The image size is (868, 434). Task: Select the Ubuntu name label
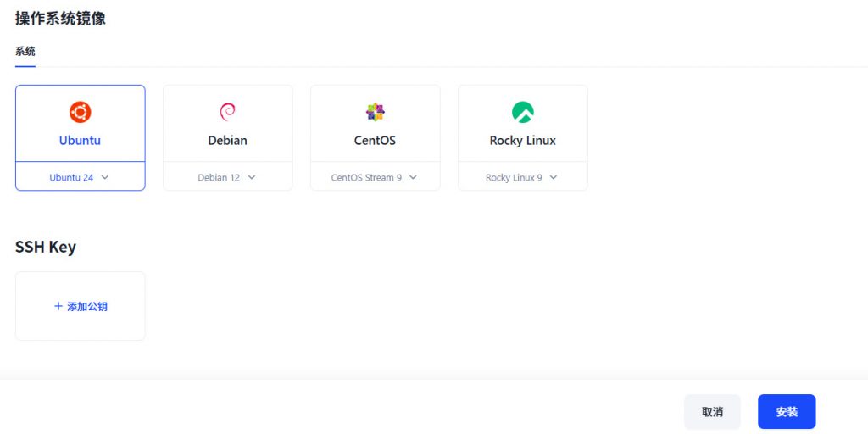tap(80, 141)
